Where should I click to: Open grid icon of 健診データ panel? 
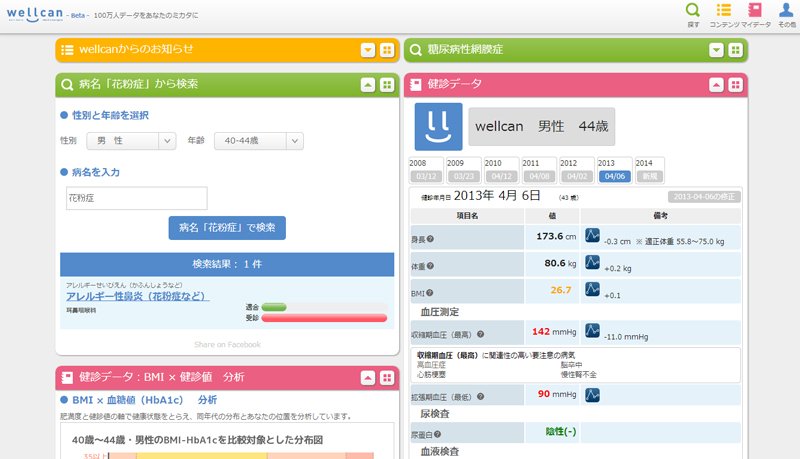pyautogui.click(x=735, y=85)
